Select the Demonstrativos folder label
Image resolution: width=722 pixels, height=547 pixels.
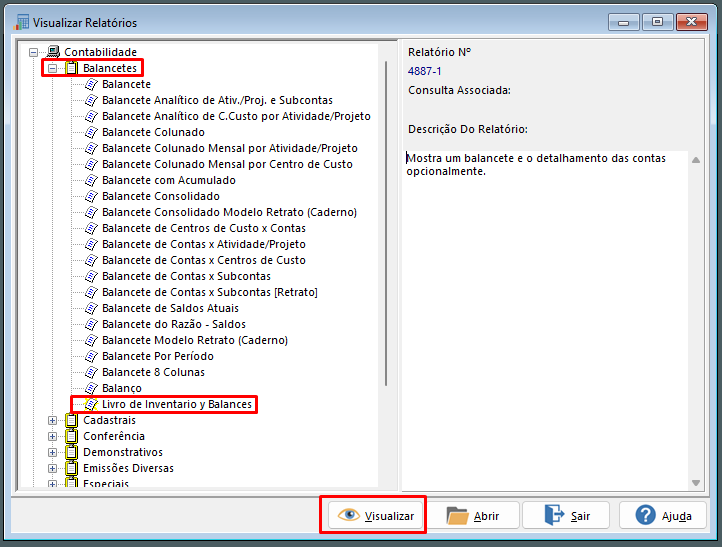click(x=123, y=452)
